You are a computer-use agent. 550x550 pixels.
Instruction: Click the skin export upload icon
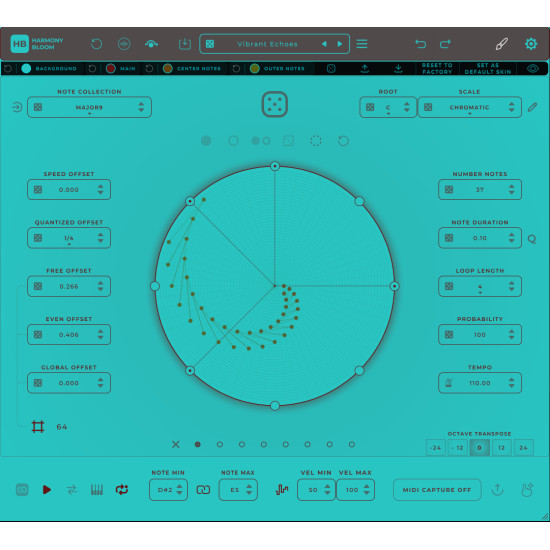[x=365, y=68]
